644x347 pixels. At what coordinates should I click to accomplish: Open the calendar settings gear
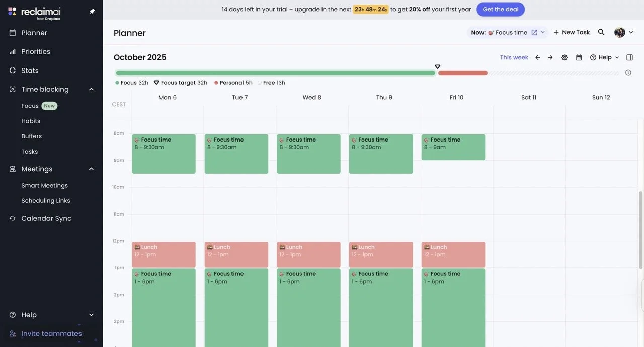[x=563, y=57]
